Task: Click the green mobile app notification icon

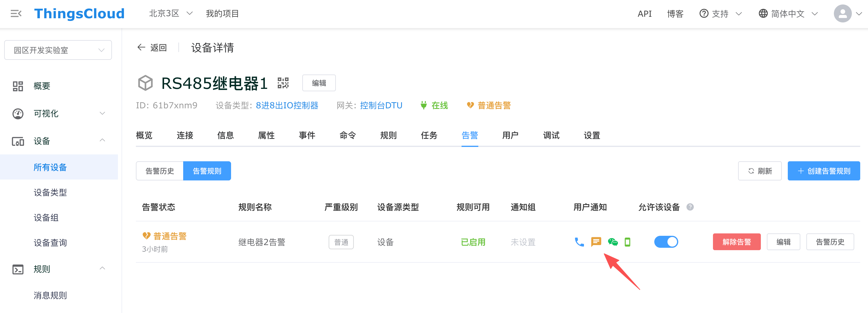Action: coord(627,242)
